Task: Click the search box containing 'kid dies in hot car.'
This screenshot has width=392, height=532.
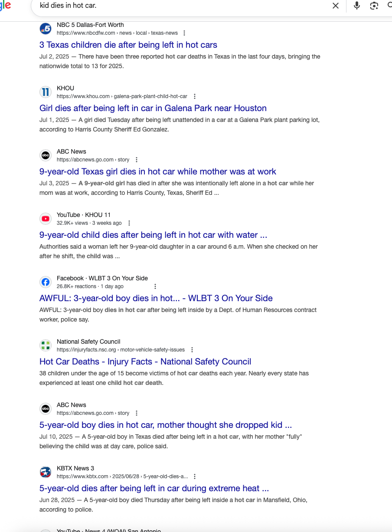Action: (182, 6)
